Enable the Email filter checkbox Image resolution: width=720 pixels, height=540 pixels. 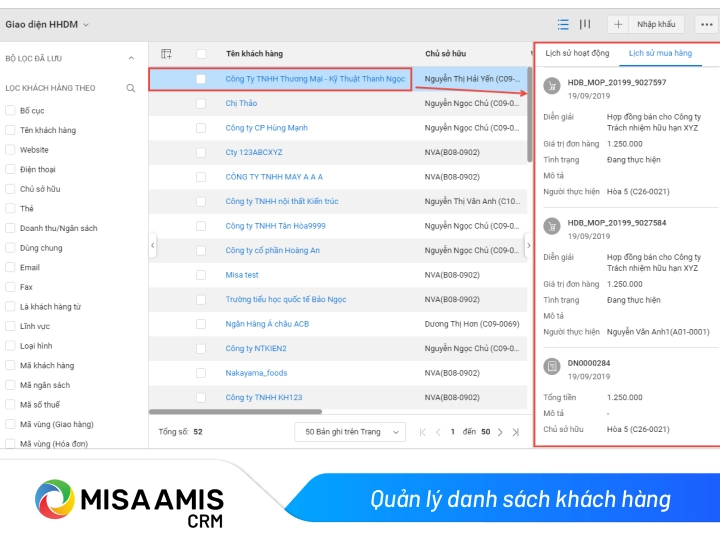(x=10, y=267)
